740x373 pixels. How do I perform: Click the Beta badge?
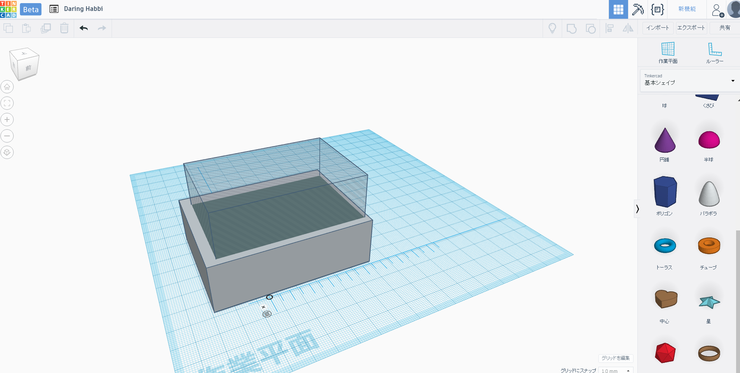pyautogui.click(x=31, y=9)
